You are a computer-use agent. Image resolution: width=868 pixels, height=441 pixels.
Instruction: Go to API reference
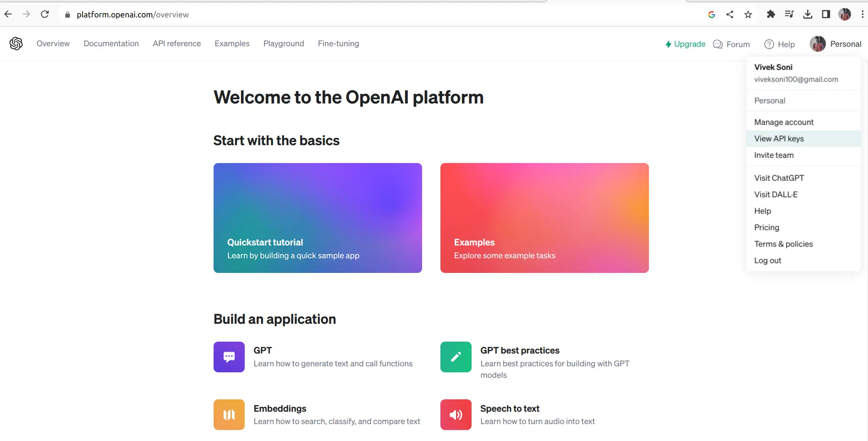click(x=177, y=44)
